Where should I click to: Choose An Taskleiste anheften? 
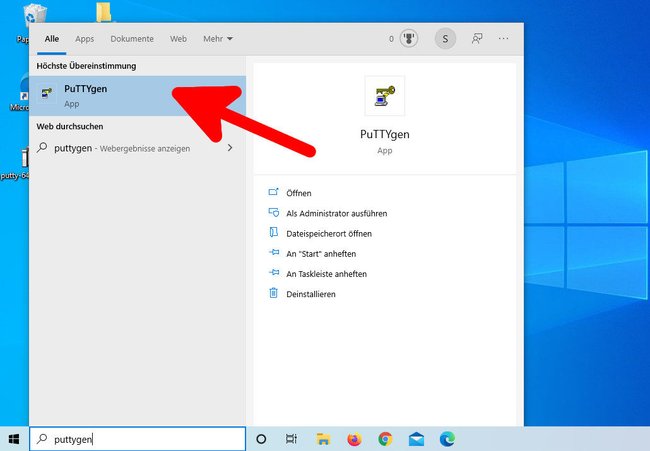(327, 274)
